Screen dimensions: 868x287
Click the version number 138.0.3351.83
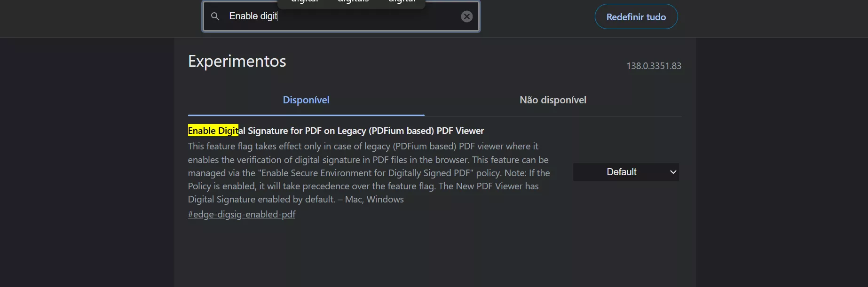(654, 66)
